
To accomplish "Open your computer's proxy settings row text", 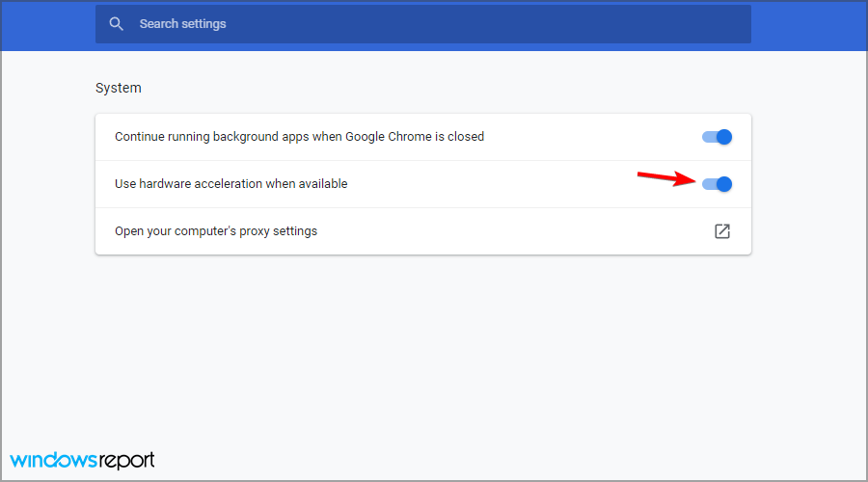I will (216, 231).
